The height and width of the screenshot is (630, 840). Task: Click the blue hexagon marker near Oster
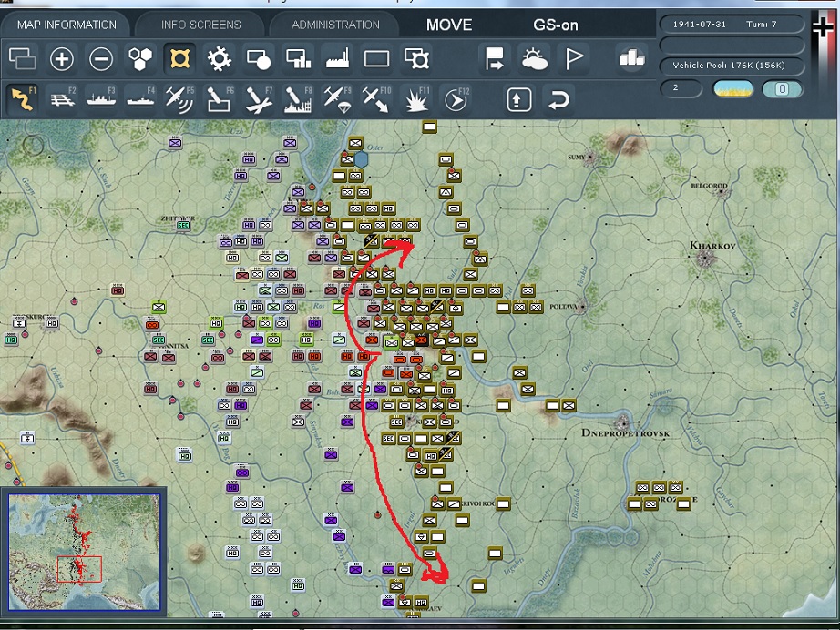(x=361, y=159)
